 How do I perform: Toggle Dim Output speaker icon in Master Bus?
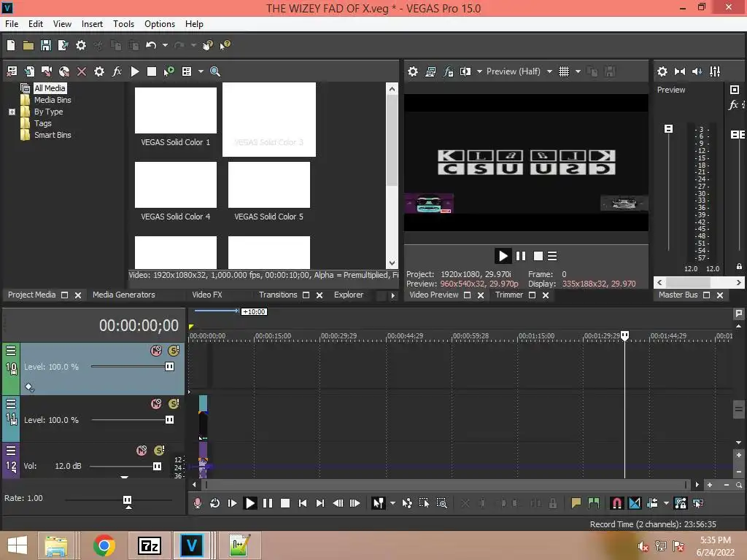(697, 71)
